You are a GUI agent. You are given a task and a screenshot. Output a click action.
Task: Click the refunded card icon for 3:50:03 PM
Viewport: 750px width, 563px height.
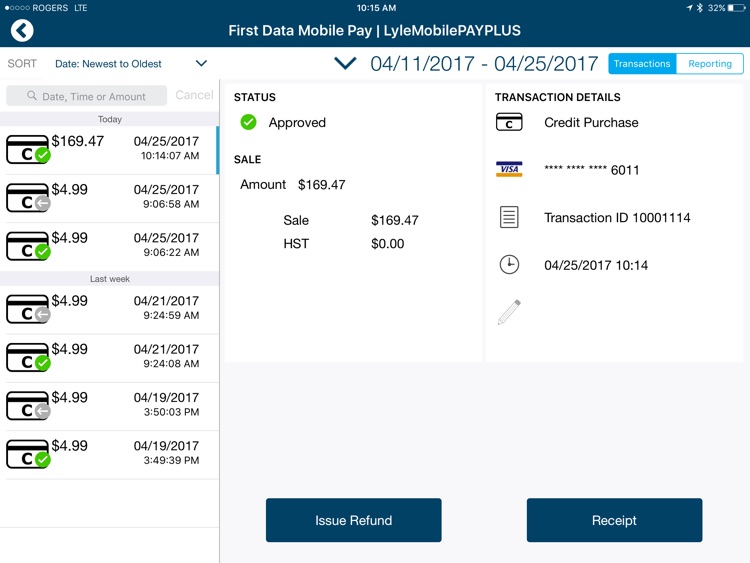click(x=28, y=406)
